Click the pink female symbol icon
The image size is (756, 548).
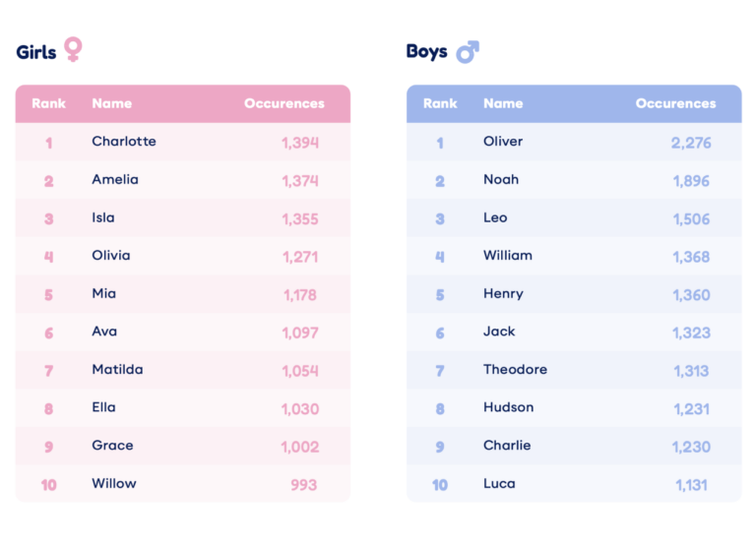73,49
